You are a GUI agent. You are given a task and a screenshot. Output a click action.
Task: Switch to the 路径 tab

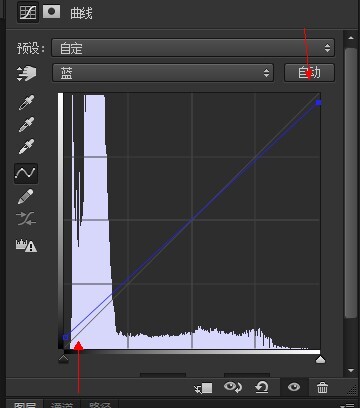100,404
